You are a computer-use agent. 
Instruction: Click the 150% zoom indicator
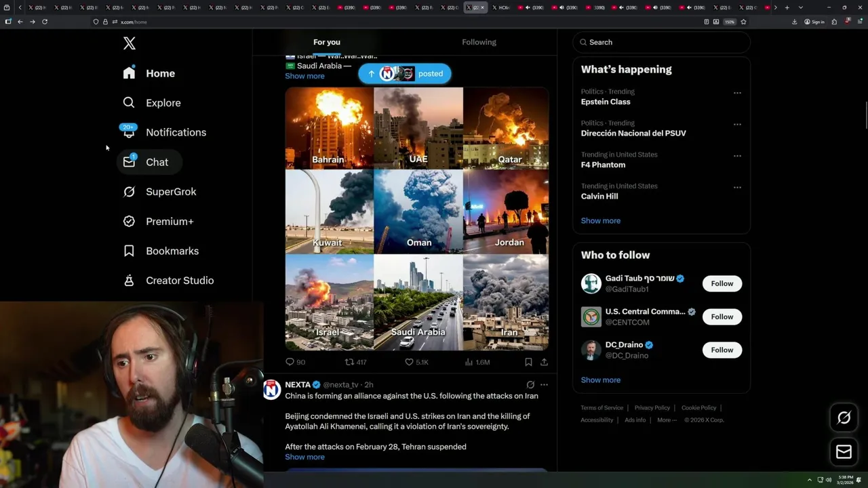[730, 22]
